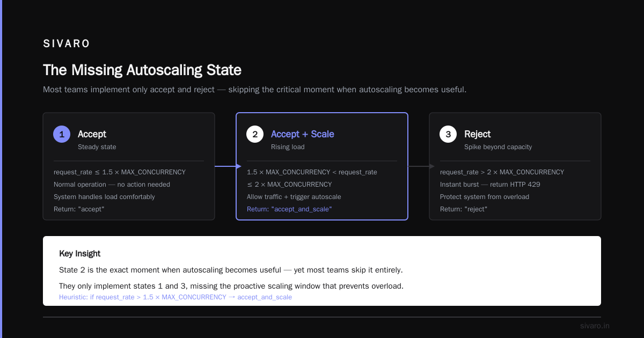Click The Missing Autoscaling State title
This screenshot has width=644, height=338.
pos(142,70)
